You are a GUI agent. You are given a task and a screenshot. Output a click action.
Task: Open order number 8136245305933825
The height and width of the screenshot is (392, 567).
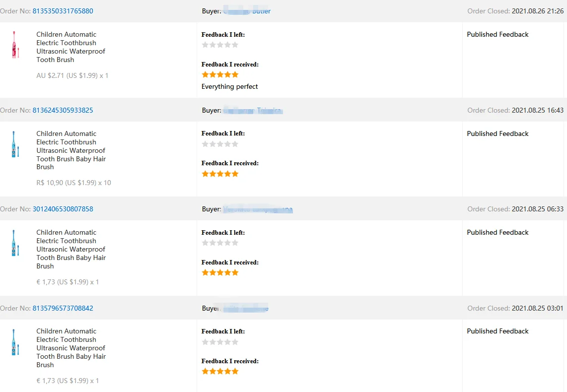pyautogui.click(x=63, y=110)
